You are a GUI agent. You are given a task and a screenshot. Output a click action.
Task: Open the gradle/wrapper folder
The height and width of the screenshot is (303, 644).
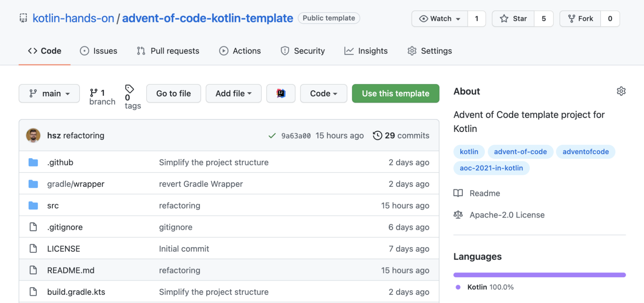(76, 184)
